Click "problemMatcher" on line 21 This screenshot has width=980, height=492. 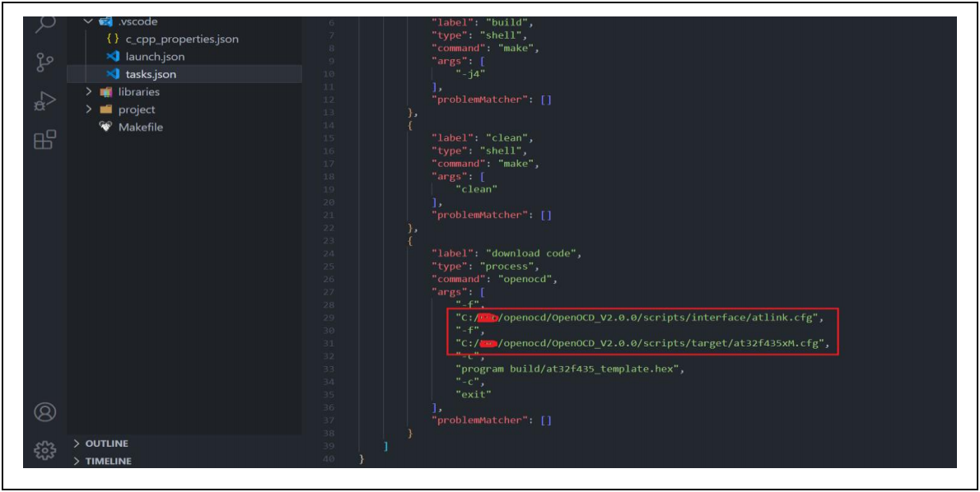(x=479, y=215)
